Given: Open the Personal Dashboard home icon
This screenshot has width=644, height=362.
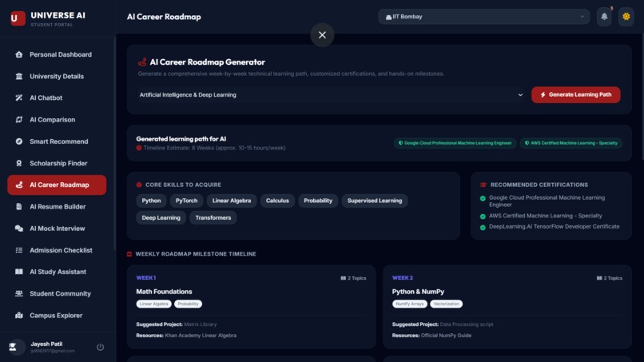Looking at the screenshot, I should click(x=19, y=54).
